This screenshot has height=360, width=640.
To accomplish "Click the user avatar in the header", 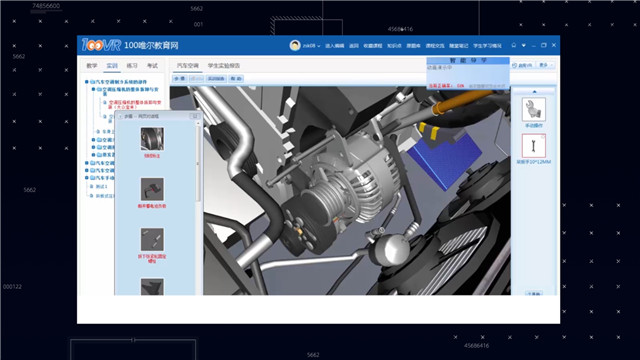I will pos(295,45).
